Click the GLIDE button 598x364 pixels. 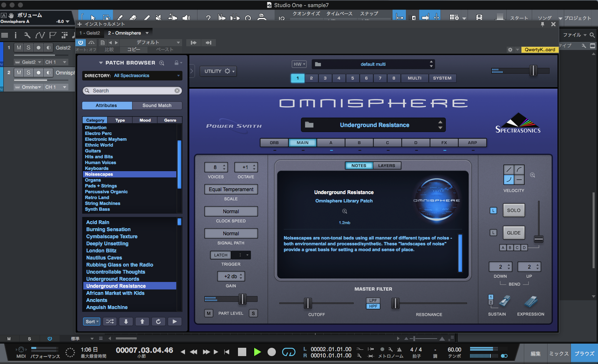click(514, 233)
